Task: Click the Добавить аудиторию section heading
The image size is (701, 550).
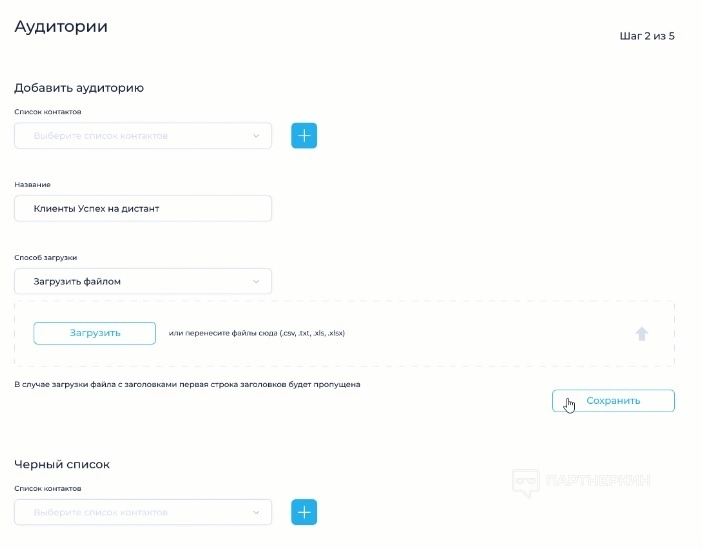Action: 79,87
